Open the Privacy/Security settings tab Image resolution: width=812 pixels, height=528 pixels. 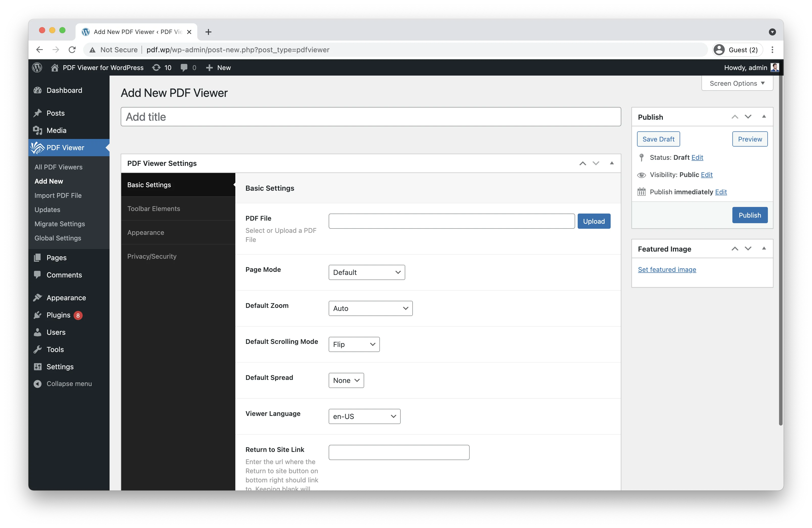point(152,256)
